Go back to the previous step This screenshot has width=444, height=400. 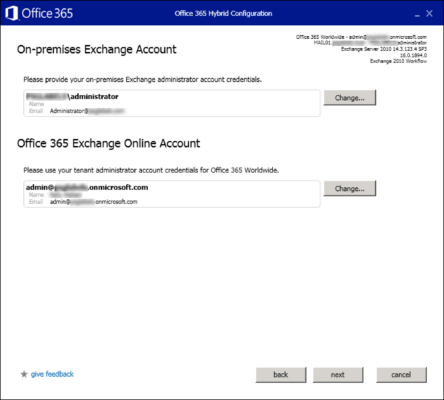pyautogui.click(x=281, y=375)
